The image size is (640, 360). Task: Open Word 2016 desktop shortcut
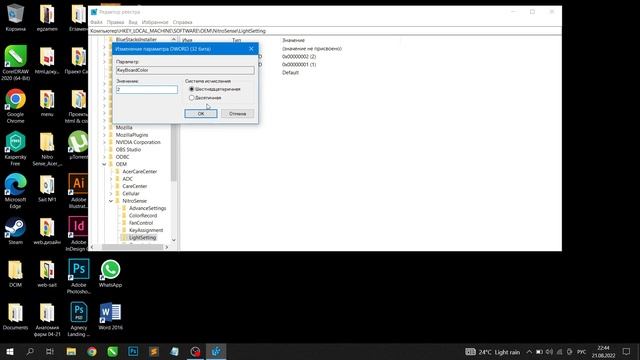pyautogui.click(x=110, y=316)
